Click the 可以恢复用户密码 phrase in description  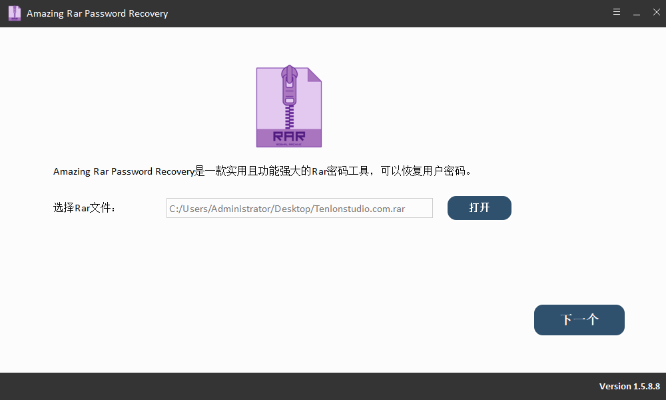424,171
